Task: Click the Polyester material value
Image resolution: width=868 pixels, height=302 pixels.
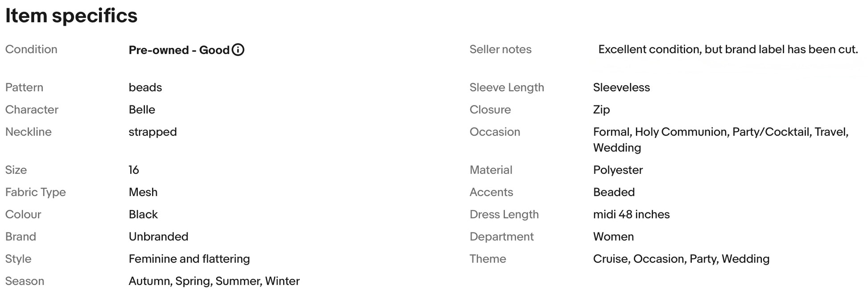Action: point(618,170)
